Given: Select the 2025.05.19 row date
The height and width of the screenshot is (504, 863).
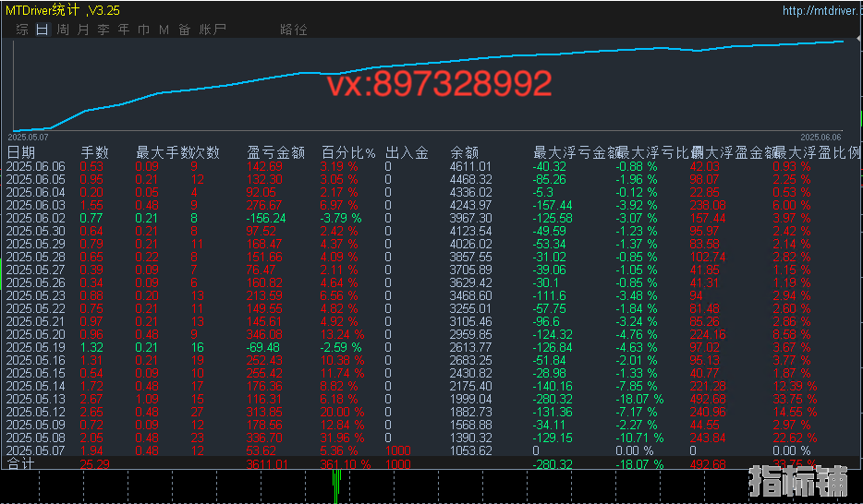Looking at the screenshot, I should tap(36, 347).
